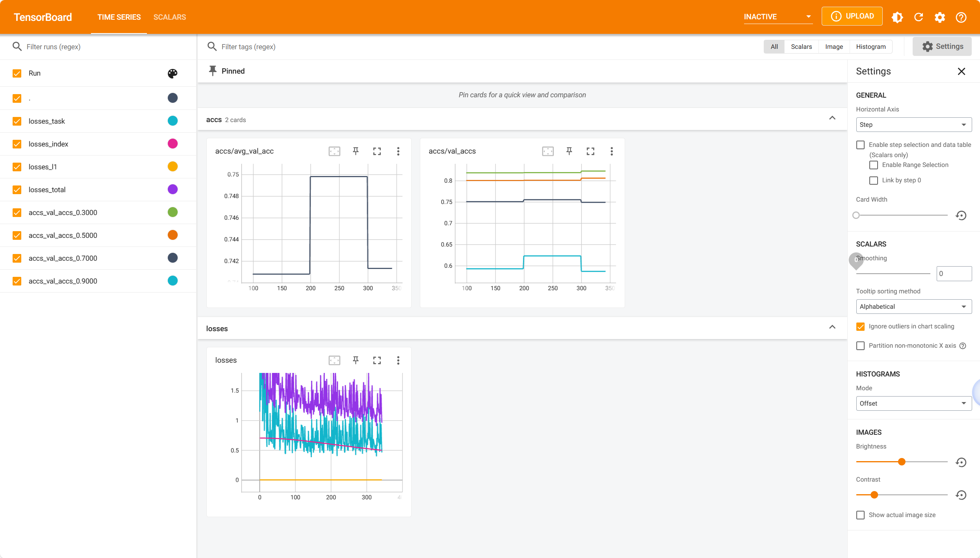
Task: Toggle dark mode theme icon
Action: click(x=897, y=17)
